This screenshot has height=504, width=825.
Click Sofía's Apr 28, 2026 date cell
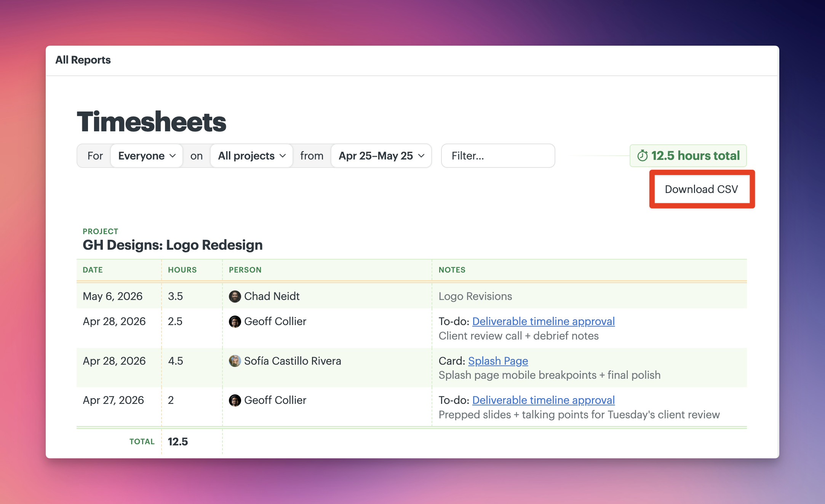click(x=114, y=361)
